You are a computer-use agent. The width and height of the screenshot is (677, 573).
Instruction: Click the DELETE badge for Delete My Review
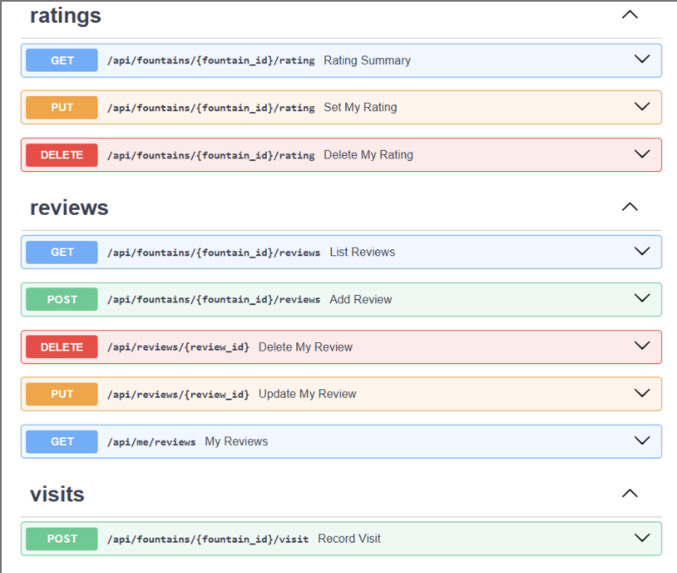pyautogui.click(x=62, y=347)
